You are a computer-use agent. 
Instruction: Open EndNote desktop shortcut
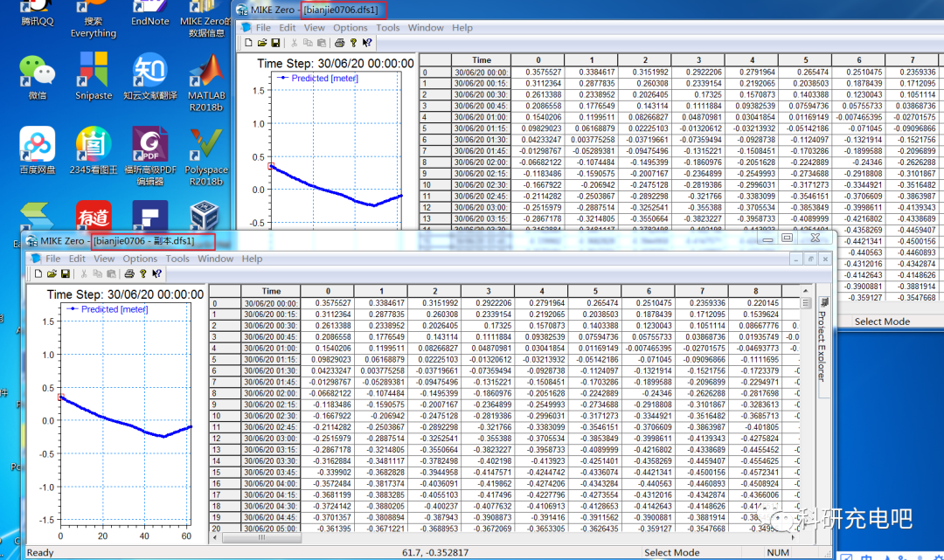point(150,13)
